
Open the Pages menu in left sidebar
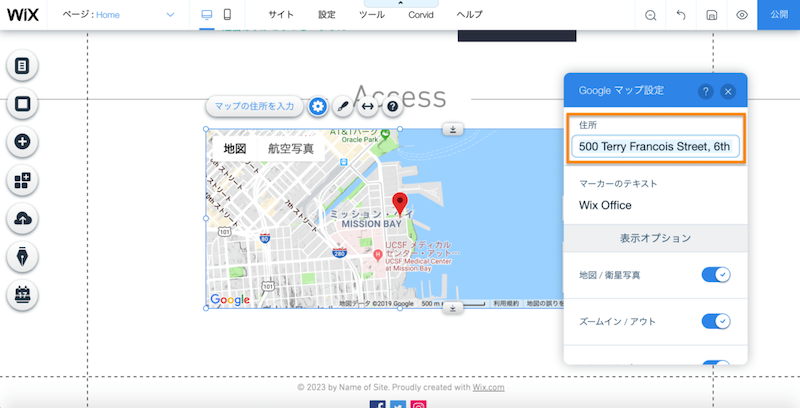(x=22, y=66)
